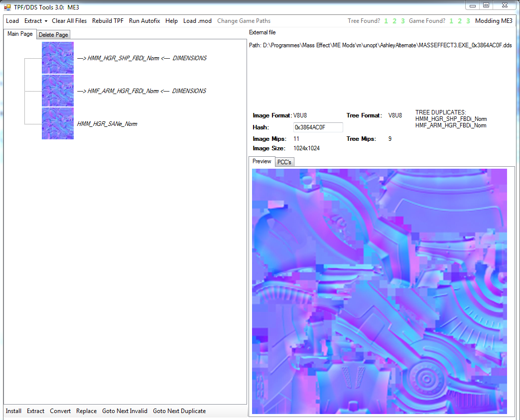
Task: Select the HMF_ARM_HGR_FBDi_Norm texture thumbnail
Action: tap(58, 91)
